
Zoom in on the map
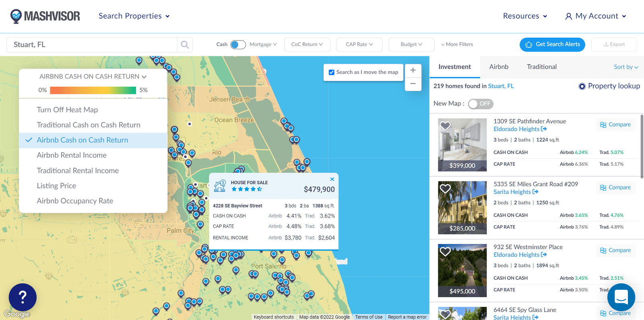coord(413,70)
